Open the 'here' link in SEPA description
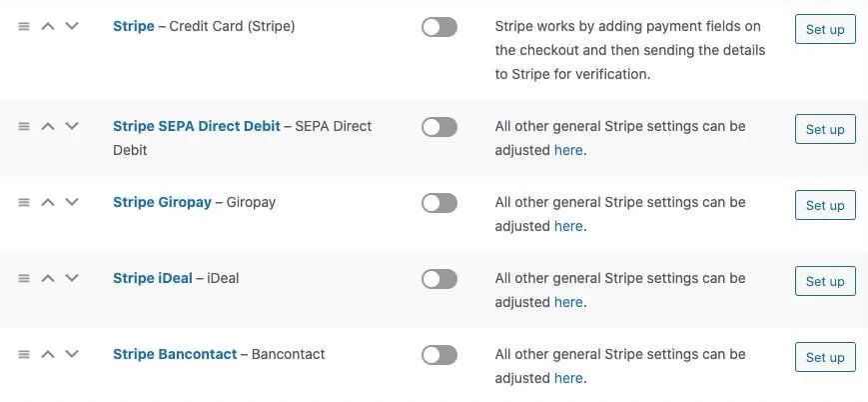868x402 pixels. click(x=567, y=150)
